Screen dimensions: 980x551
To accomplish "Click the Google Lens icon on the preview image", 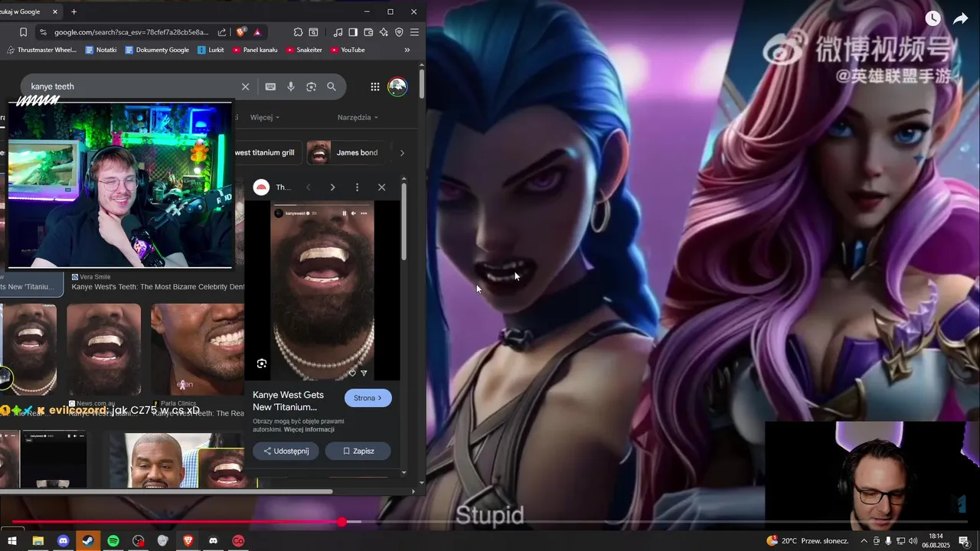I will coord(262,364).
